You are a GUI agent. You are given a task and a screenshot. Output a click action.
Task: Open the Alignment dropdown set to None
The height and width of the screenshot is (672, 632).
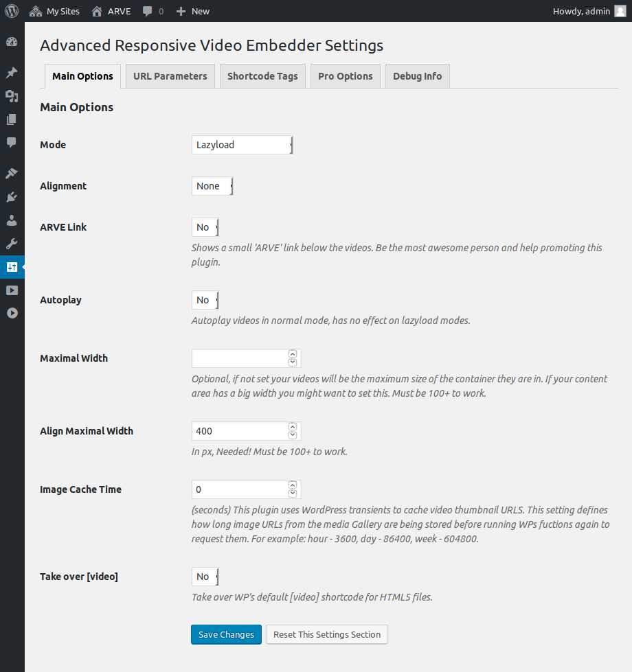(x=212, y=186)
